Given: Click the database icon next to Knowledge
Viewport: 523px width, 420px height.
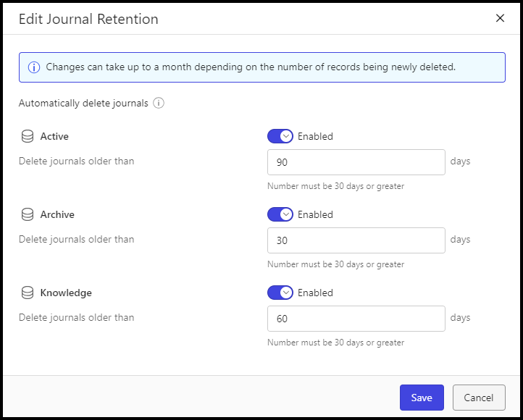Looking at the screenshot, I should pos(28,293).
